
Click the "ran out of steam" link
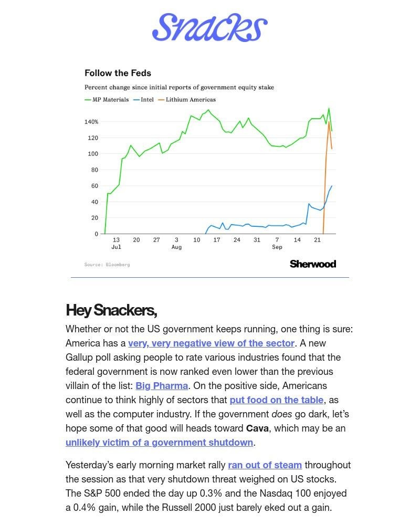point(265,465)
